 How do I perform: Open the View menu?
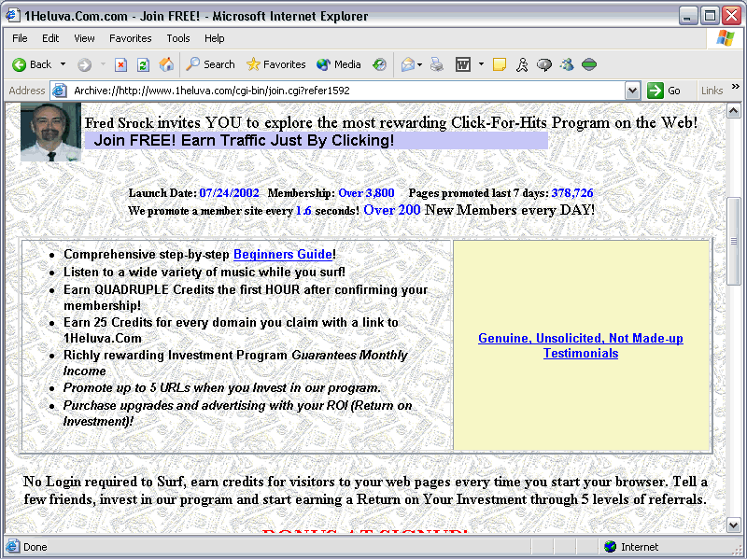click(x=84, y=38)
